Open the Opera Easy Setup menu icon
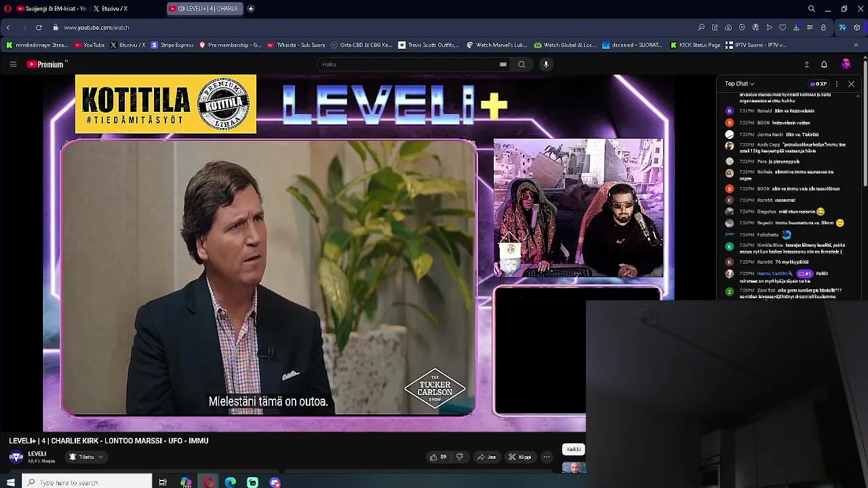This screenshot has height=488, width=868. coord(810,28)
